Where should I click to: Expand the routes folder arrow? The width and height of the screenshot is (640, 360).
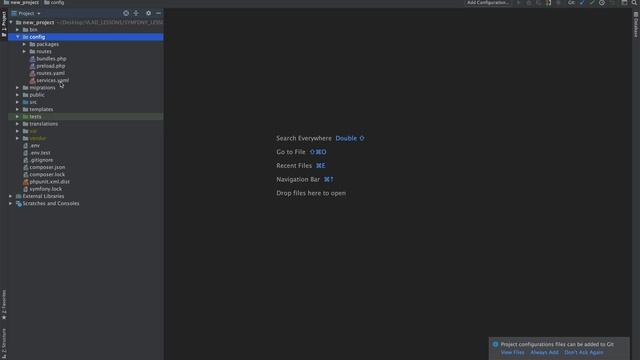24,51
